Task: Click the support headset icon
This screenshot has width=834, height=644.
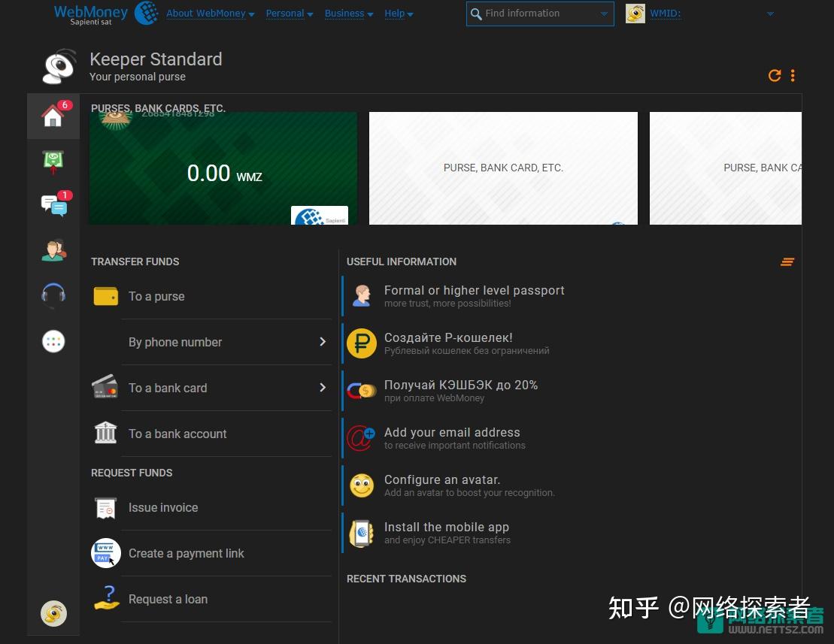Action: pos(53,295)
